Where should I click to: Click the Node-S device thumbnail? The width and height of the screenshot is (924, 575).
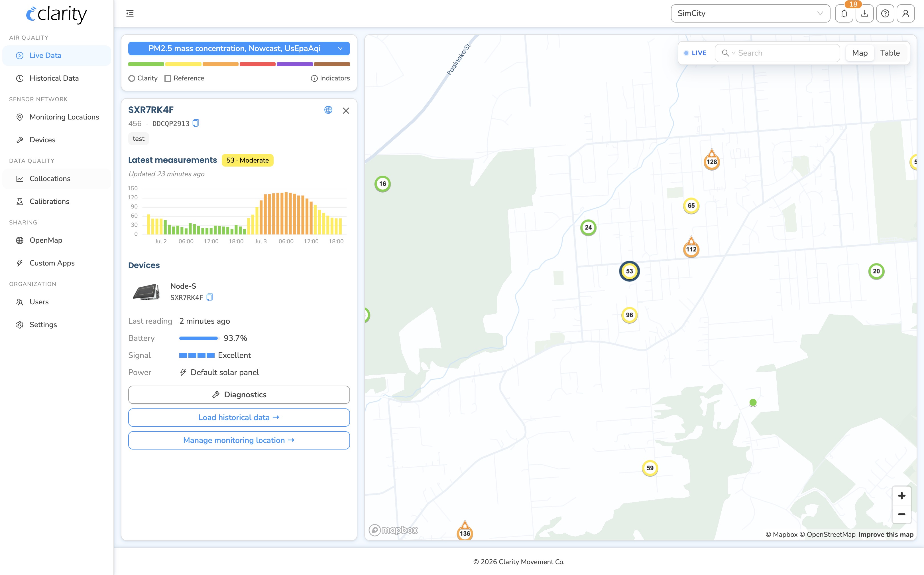pyautogui.click(x=146, y=292)
